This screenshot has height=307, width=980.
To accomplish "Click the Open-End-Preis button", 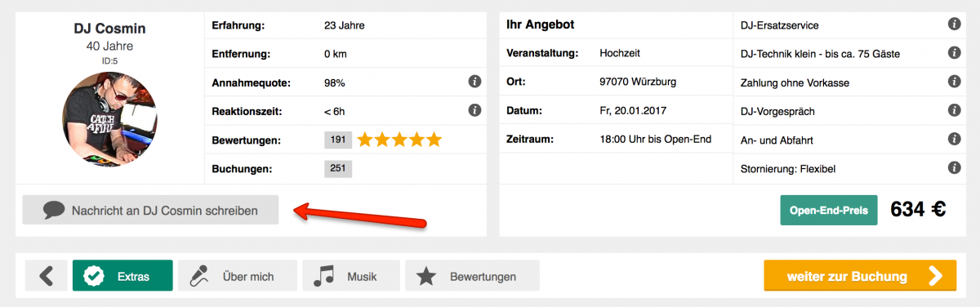I will coord(829,210).
